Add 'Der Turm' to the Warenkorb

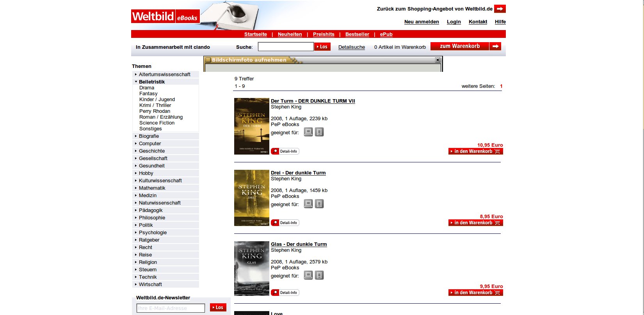[x=476, y=151]
